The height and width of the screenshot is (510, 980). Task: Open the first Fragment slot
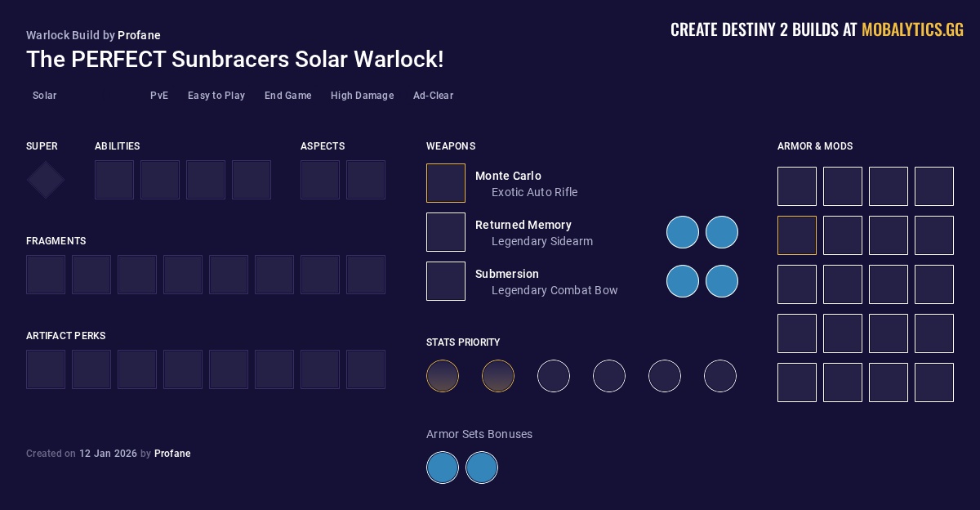46,275
